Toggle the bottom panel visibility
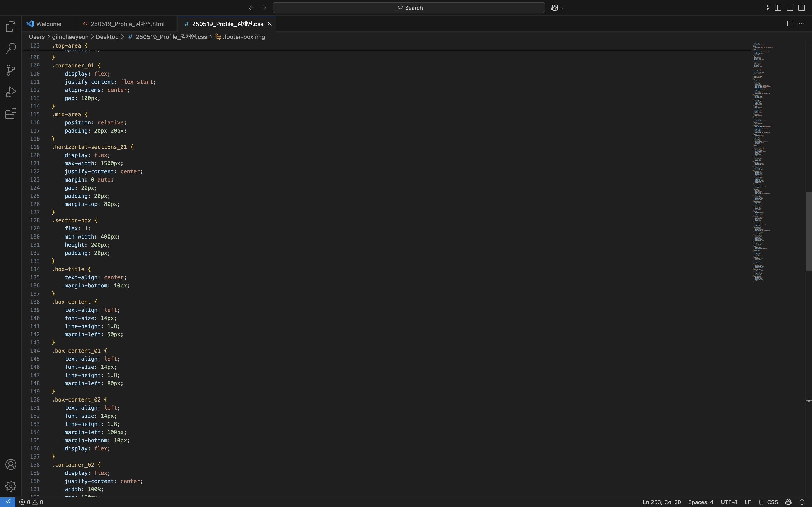 (790, 8)
